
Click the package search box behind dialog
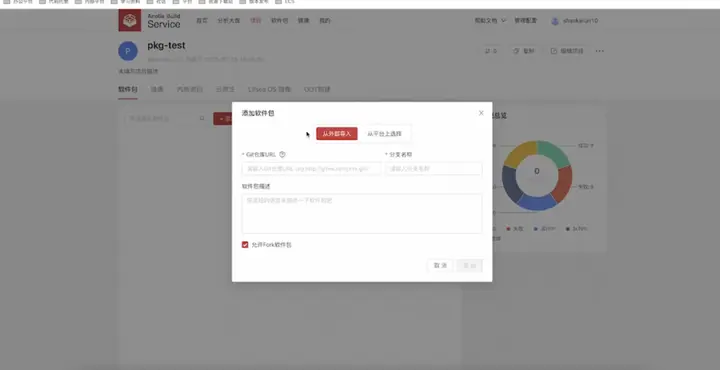[166, 118]
